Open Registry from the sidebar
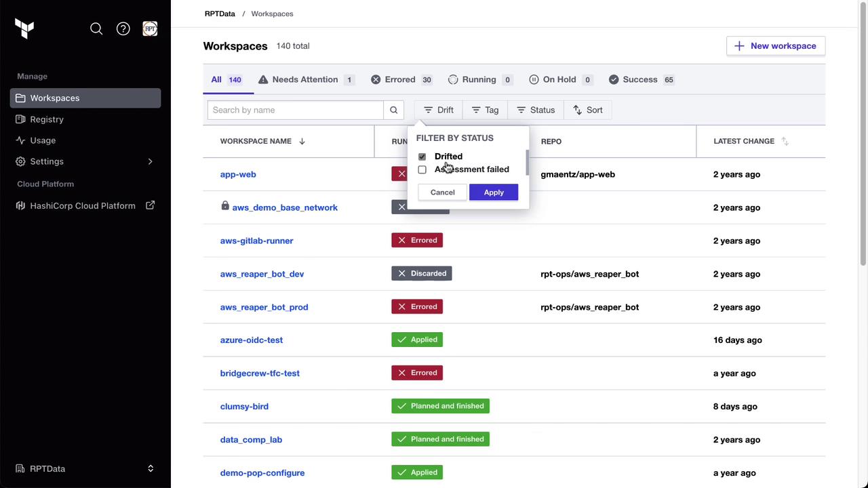Image resolution: width=868 pixels, height=488 pixels. 47,119
